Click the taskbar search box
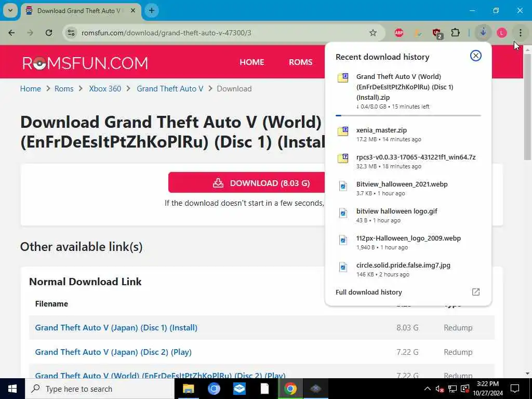Viewport: 532px width, 399px height. [100, 389]
